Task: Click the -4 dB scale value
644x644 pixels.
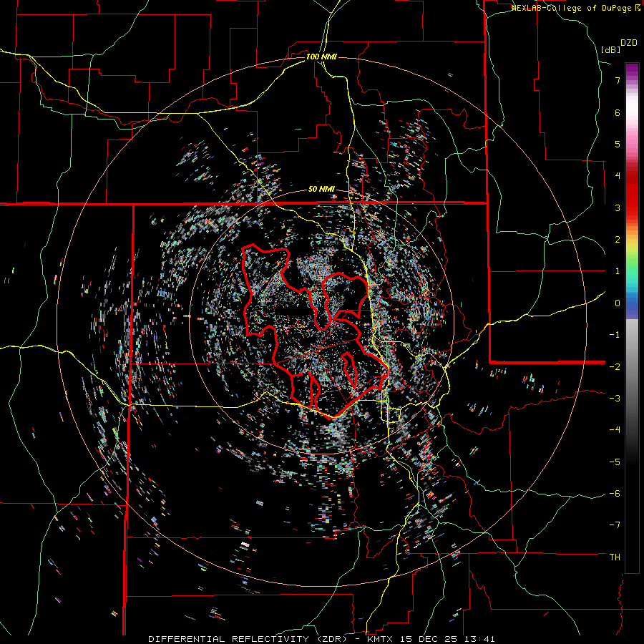Action: 615,430
